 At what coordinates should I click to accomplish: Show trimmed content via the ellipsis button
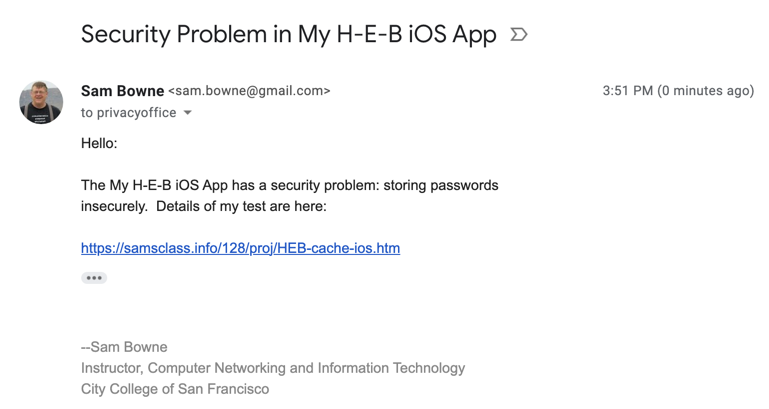click(94, 278)
